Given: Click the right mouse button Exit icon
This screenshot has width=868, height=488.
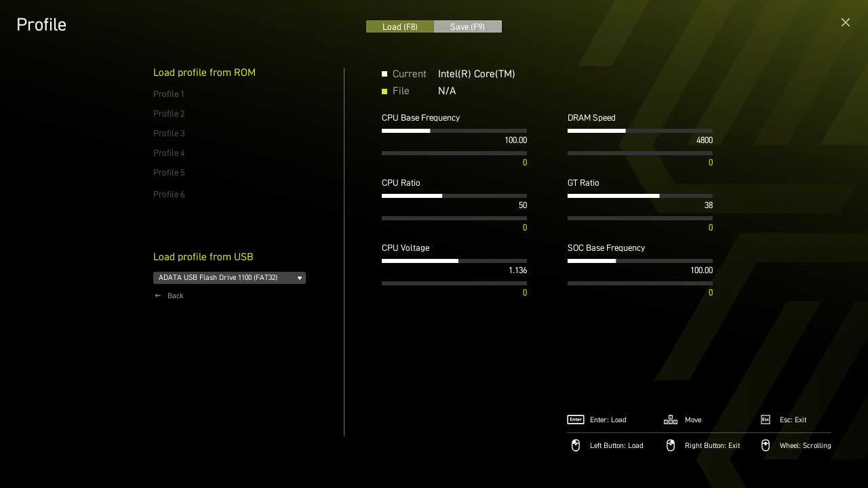Looking at the screenshot, I should [x=671, y=445].
